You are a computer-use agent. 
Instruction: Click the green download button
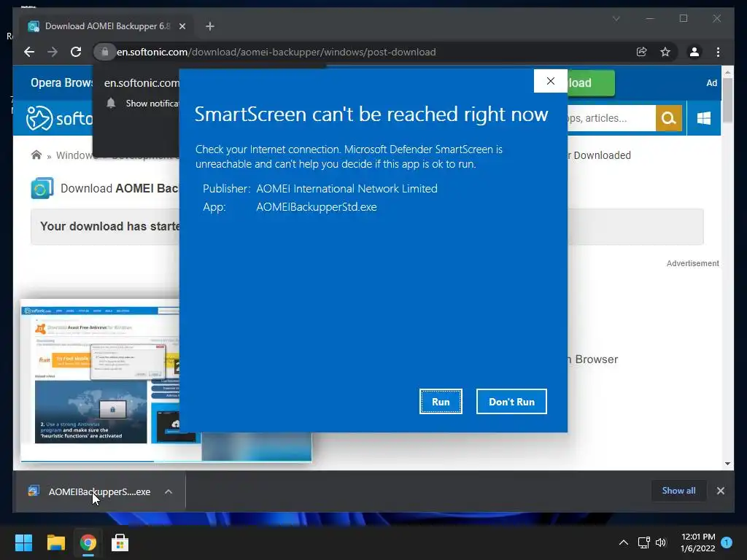(591, 83)
